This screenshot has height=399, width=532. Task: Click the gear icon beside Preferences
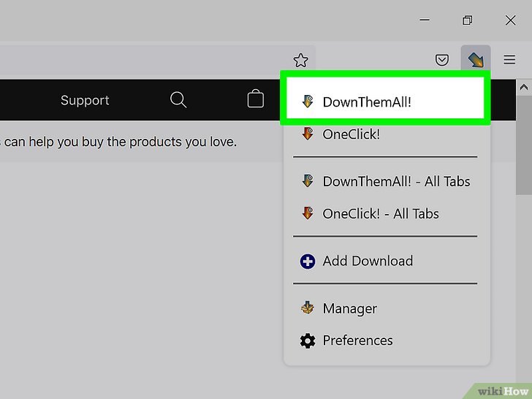pos(308,341)
